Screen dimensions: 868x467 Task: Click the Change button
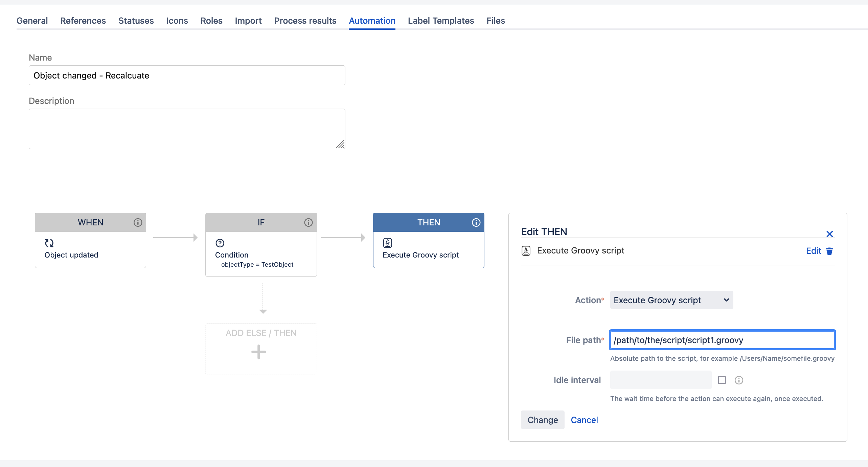[543, 420]
